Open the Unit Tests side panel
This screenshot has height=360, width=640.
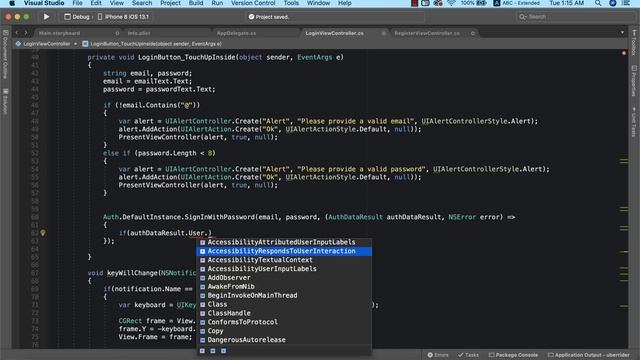634,122
